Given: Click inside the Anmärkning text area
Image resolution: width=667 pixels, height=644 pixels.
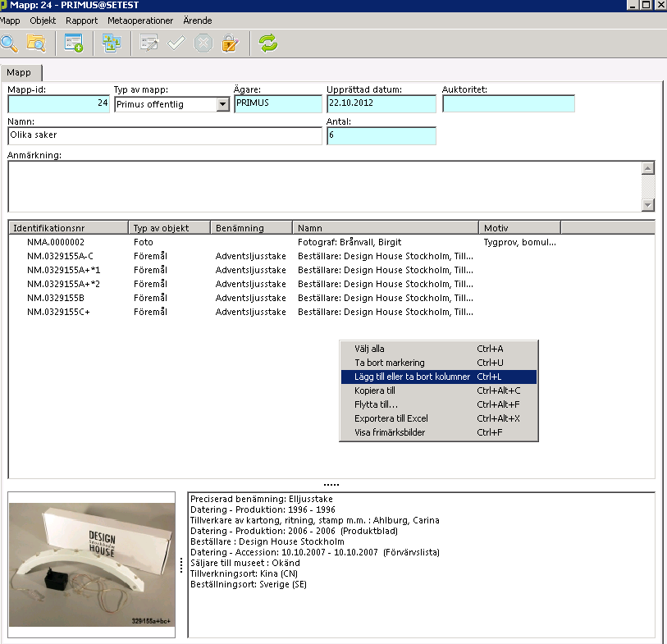Looking at the screenshot, I should click(x=324, y=186).
